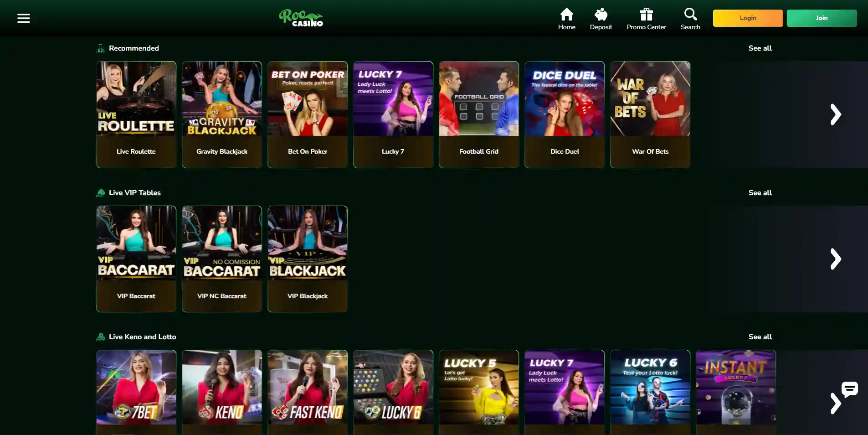Open the Keno game thumbnail
Viewport: 868px width, 435px height.
[222, 387]
